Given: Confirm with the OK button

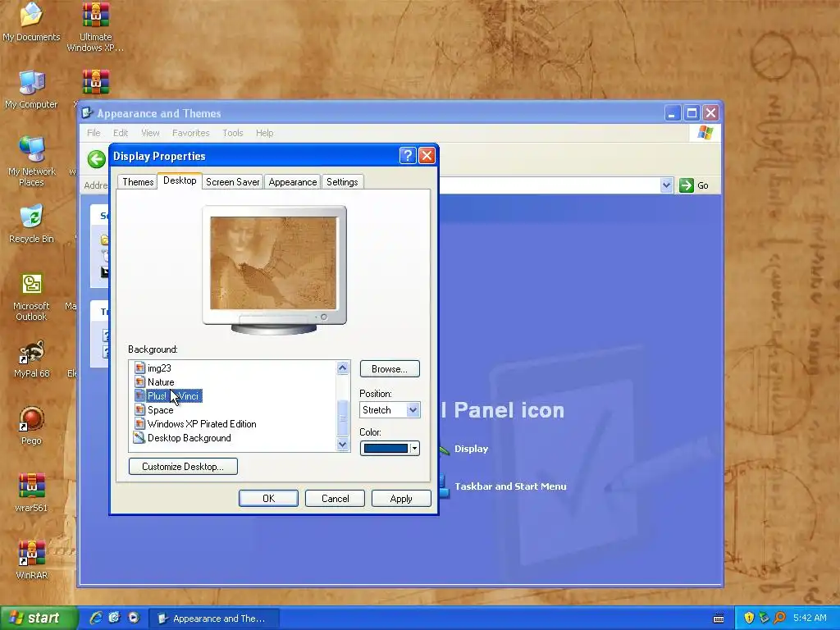Looking at the screenshot, I should coord(268,499).
